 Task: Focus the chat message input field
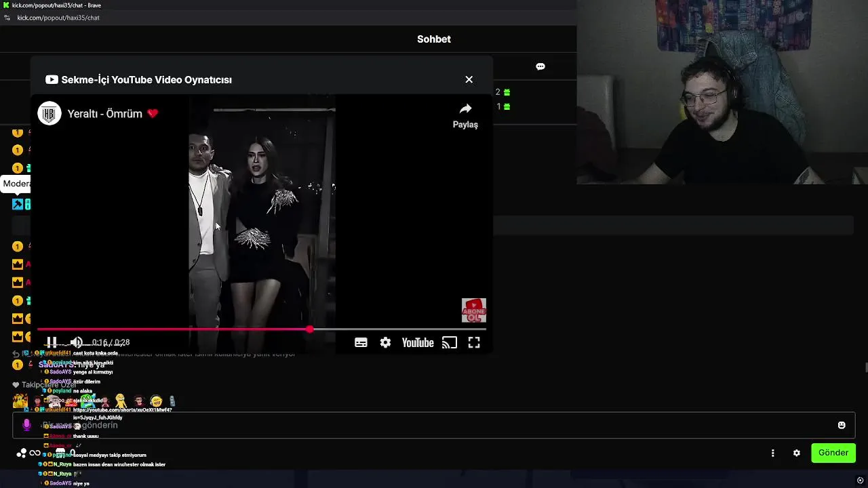(434, 425)
